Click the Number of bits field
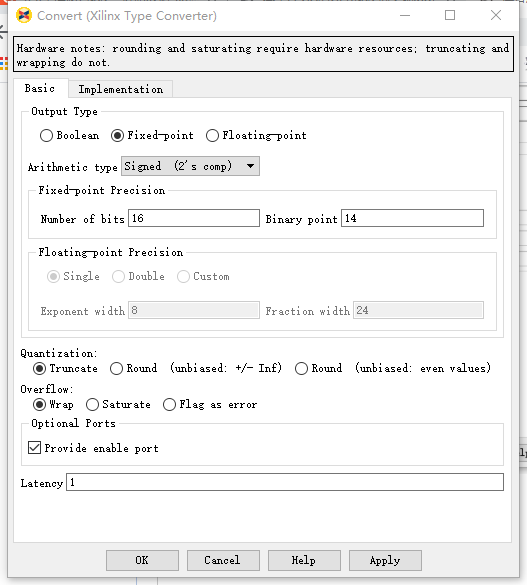This screenshot has height=585, width=527. coord(194,218)
